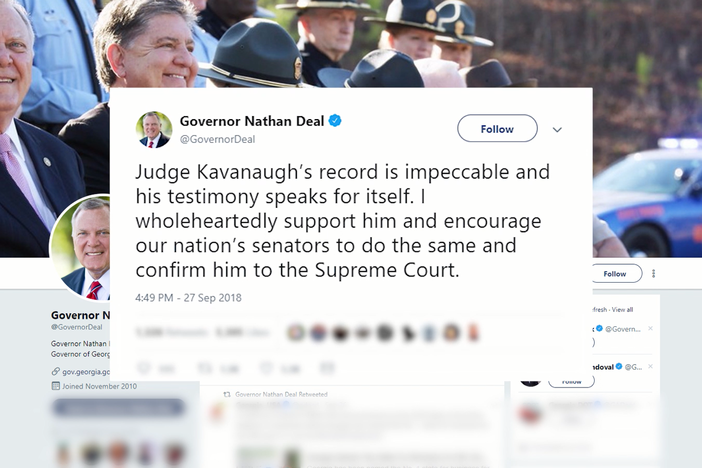Click the blurred direct message envelope icon
The image size is (702, 468).
pyautogui.click(x=327, y=368)
